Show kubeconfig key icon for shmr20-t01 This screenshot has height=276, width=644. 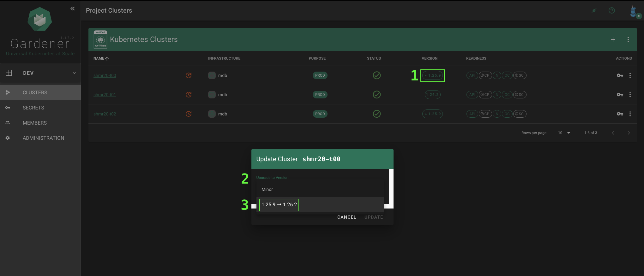tap(620, 95)
